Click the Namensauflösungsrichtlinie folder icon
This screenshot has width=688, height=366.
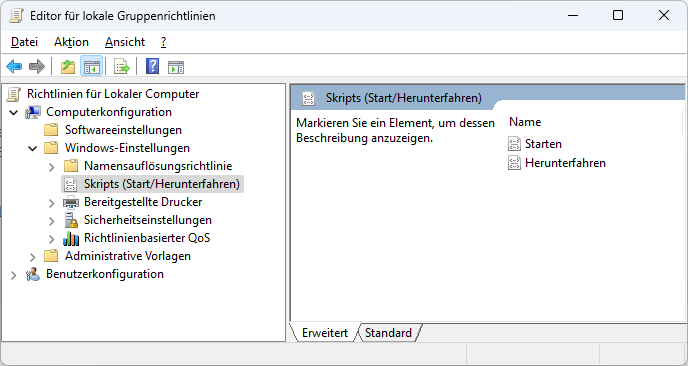tap(70, 166)
